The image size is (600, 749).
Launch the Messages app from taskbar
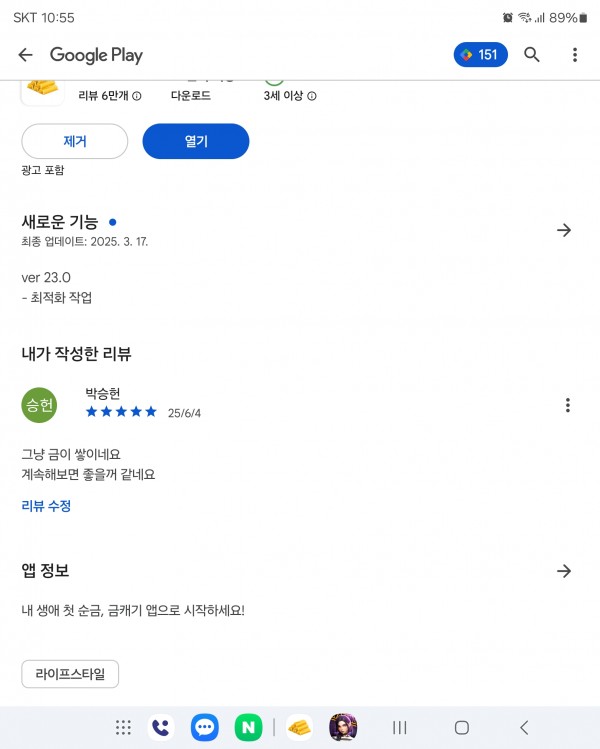(x=205, y=728)
